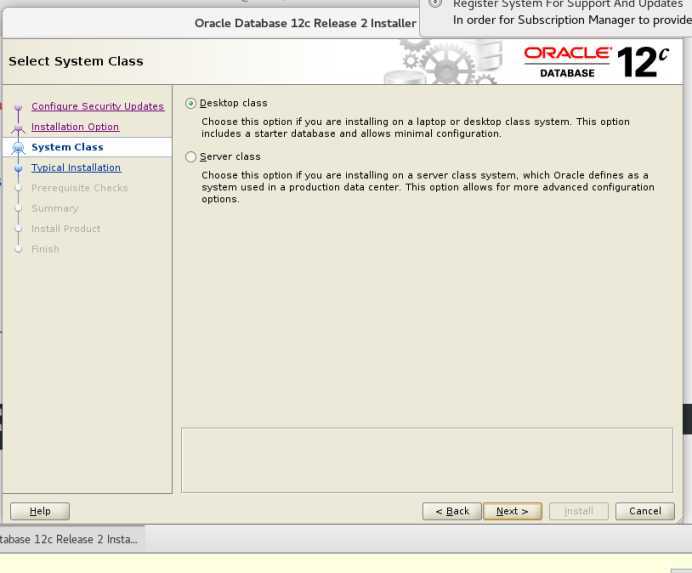Click the Oracle Database 12c Release 2 Installer title bar
This screenshot has width=692, height=573.
tap(305, 23)
